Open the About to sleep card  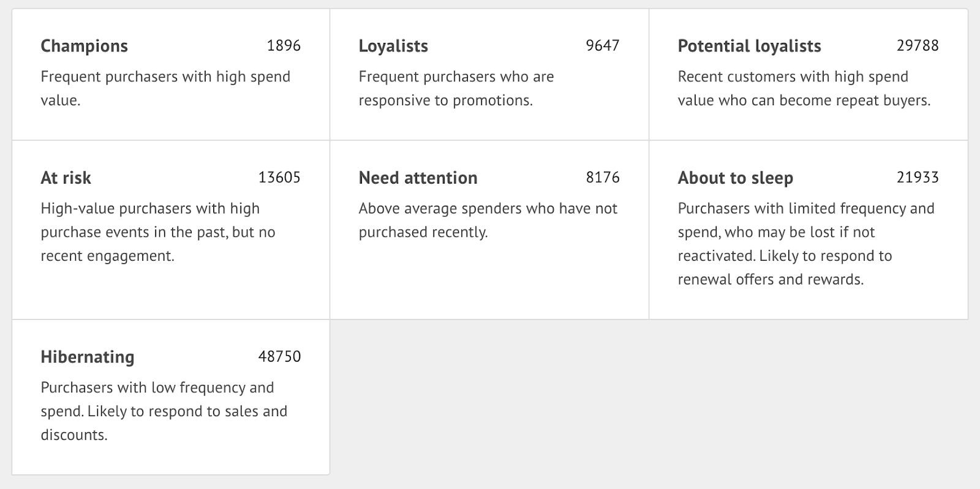coord(734,177)
